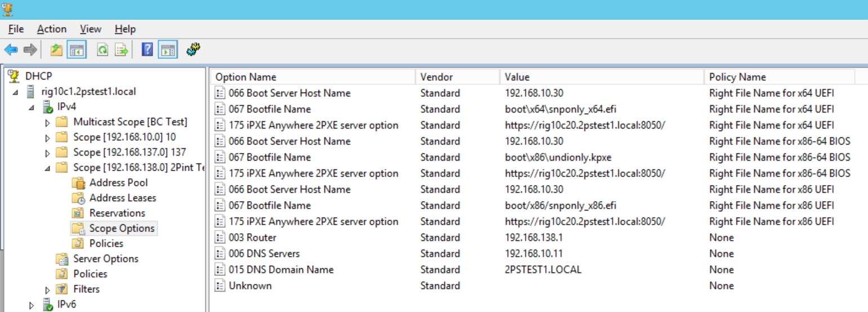Toggle the Show/Hide Action Pane button
This screenshot has height=312, width=868.
[168, 50]
